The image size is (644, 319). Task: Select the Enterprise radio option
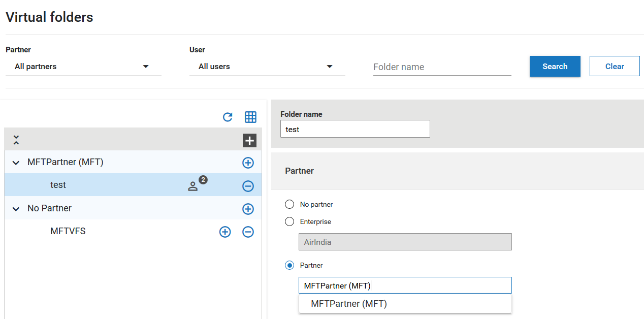pyautogui.click(x=289, y=221)
